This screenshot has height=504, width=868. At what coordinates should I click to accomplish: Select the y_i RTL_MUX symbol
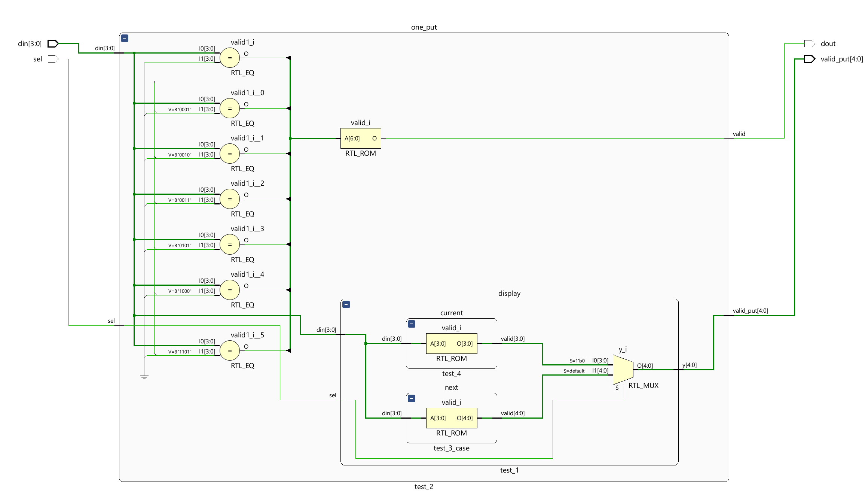[x=623, y=370]
